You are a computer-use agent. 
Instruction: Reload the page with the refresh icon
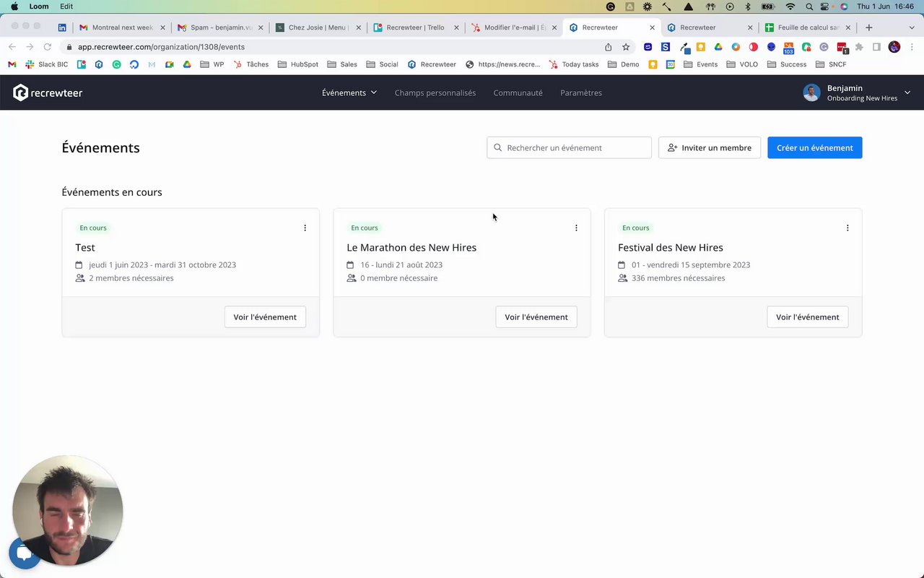pyautogui.click(x=48, y=47)
